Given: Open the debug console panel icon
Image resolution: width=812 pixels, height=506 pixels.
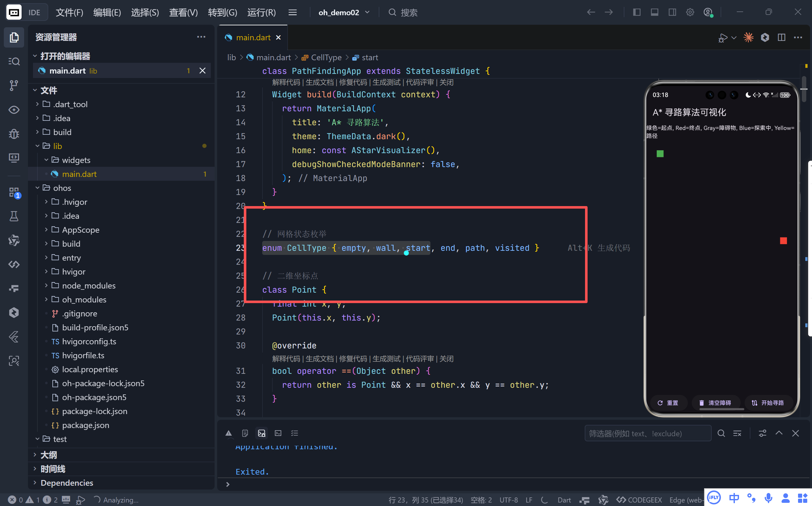Looking at the screenshot, I should click(x=262, y=433).
